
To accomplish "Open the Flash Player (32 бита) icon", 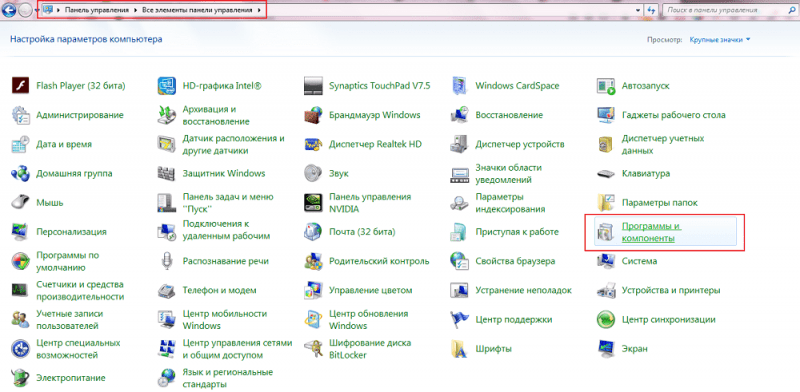I will [x=19, y=86].
